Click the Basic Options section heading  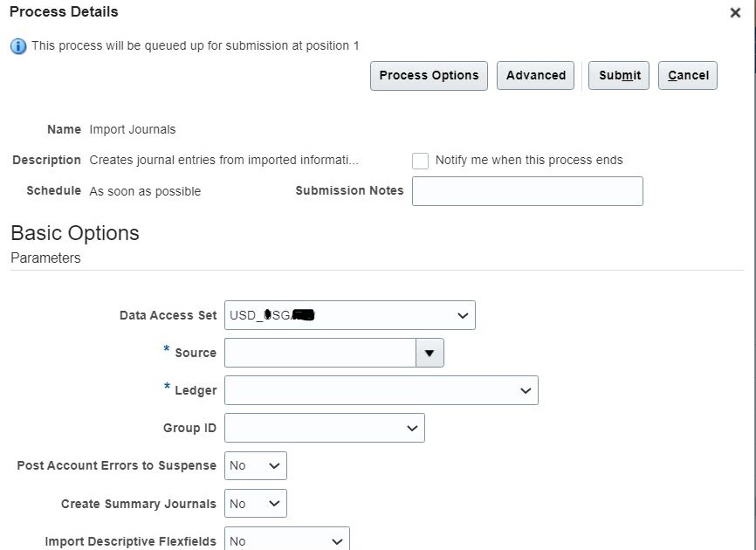pyautogui.click(x=74, y=233)
